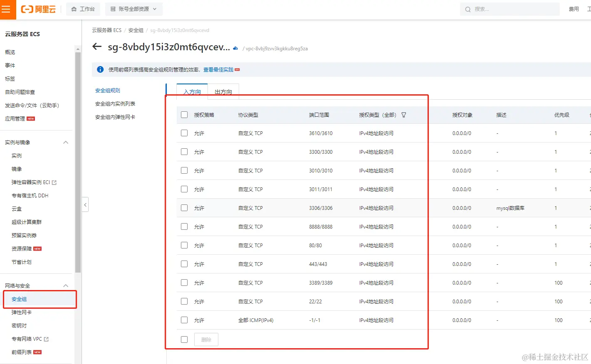Collapse the 网络与安全 section
Screen dimensions: 591x364
[x=66, y=286]
